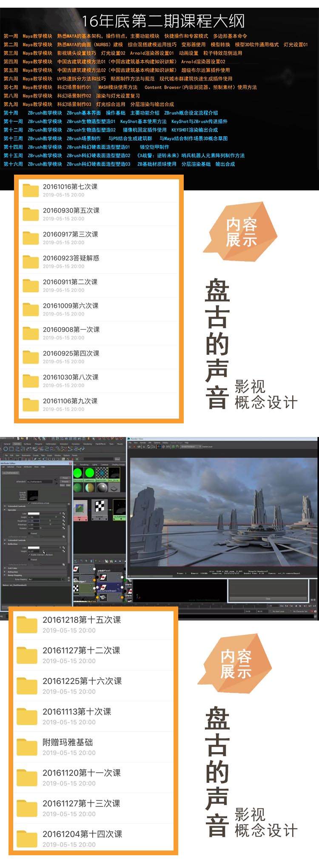The image size is (319, 868).
Task: Expand the Refraction section
Action: point(5,572)
